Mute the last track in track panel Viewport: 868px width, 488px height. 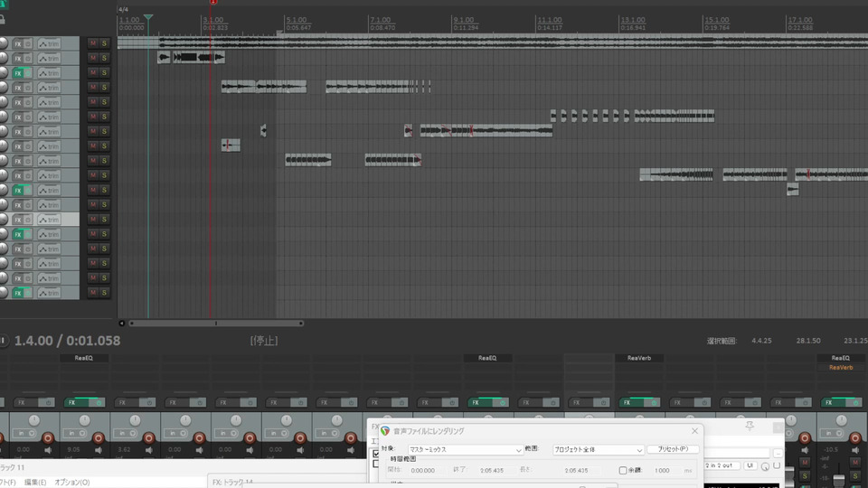[x=92, y=293]
